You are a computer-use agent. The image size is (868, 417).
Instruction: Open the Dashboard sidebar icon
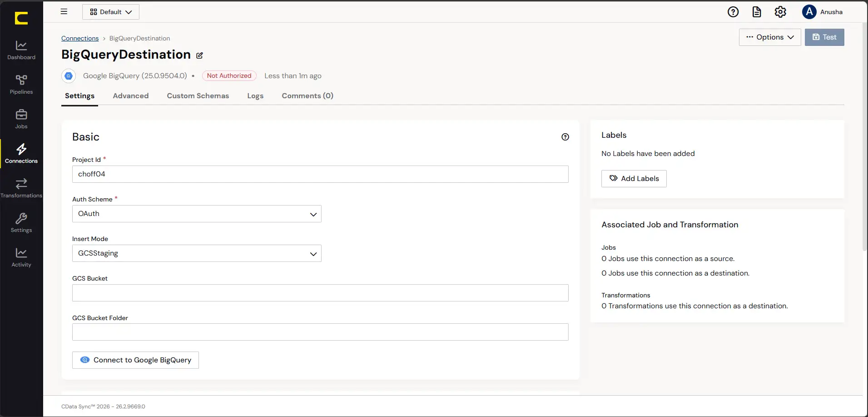click(21, 50)
